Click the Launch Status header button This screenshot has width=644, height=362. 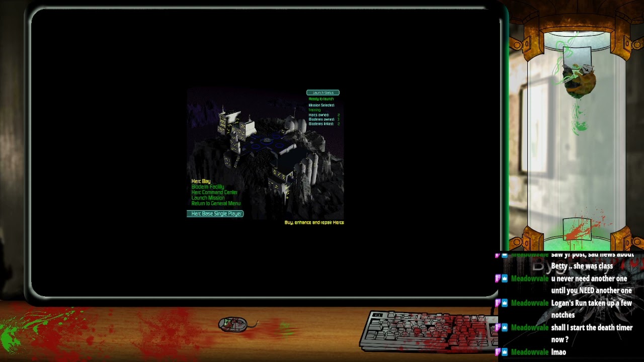pos(323,93)
